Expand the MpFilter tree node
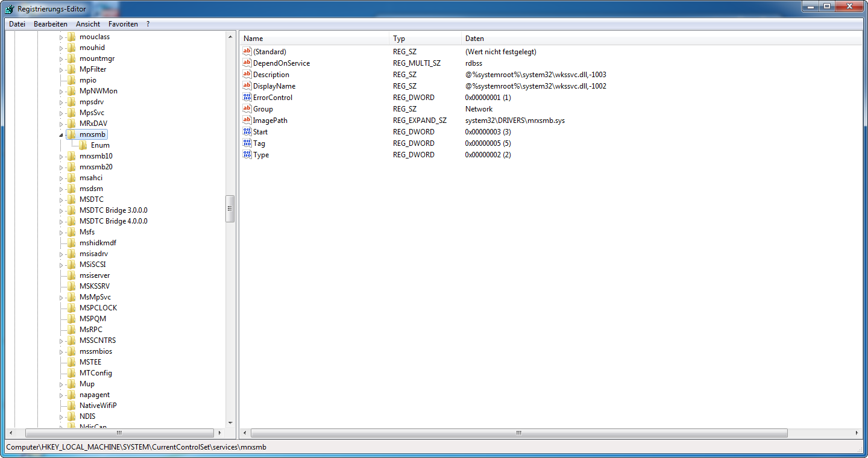The height and width of the screenshot is (458, 868). point(61,69)
